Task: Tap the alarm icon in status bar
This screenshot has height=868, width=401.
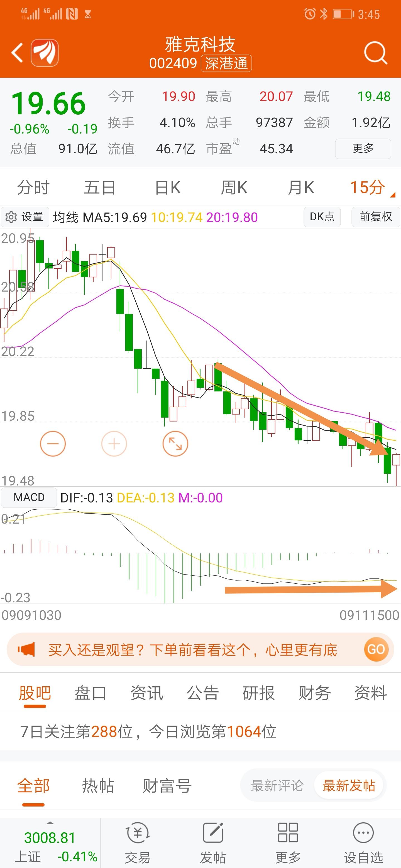Action: tap(310, 14)
